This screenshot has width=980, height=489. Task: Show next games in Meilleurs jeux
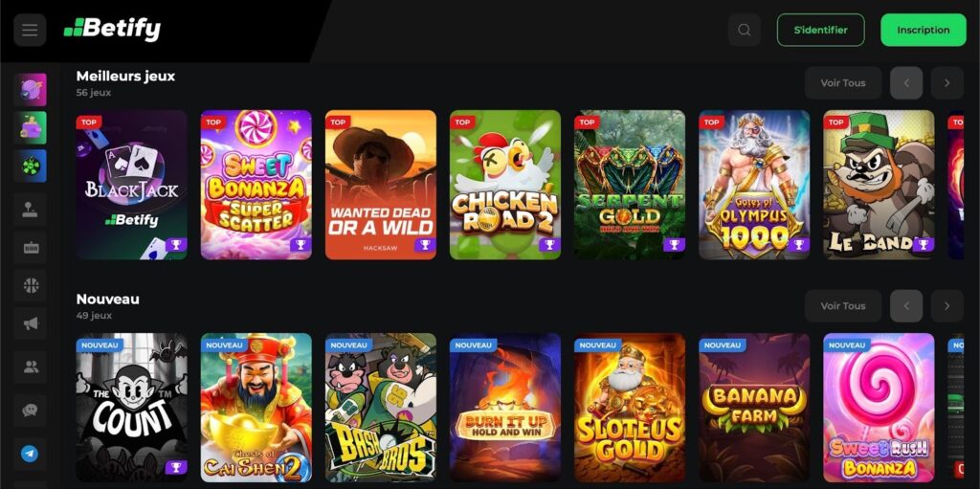(947, 83)
